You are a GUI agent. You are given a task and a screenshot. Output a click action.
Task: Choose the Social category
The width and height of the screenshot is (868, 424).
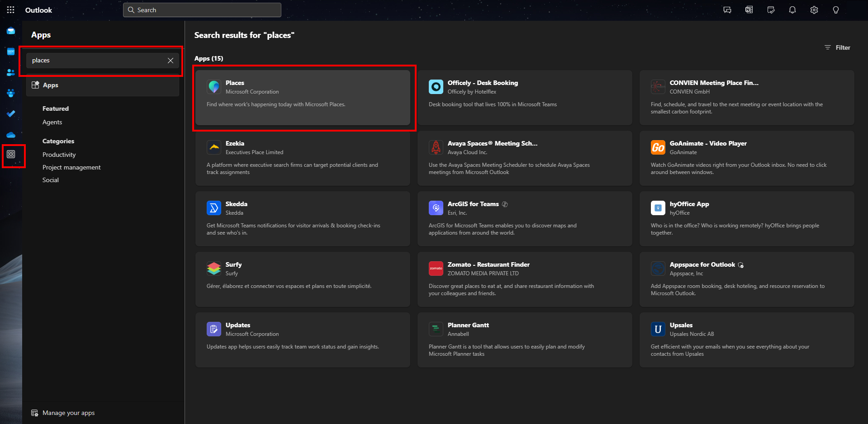click(51, 180)
